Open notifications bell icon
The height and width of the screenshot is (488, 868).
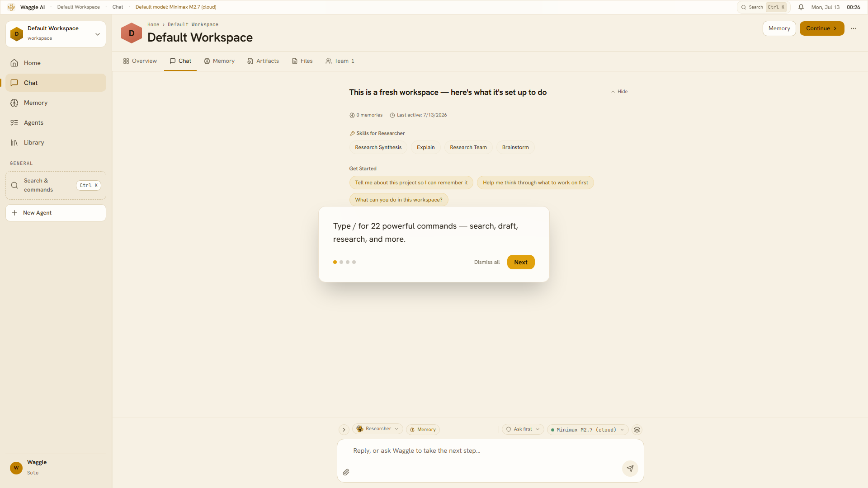coord(801,7)
